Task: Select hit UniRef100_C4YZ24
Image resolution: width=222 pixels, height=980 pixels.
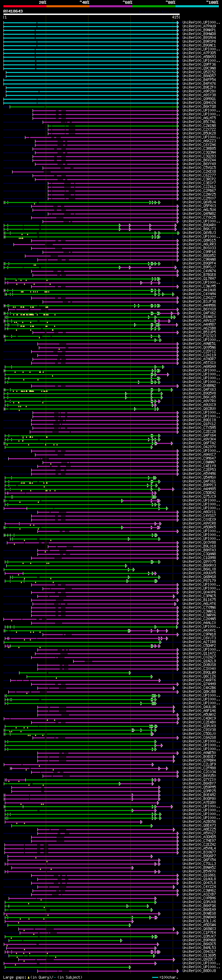Action: point(199,886)
